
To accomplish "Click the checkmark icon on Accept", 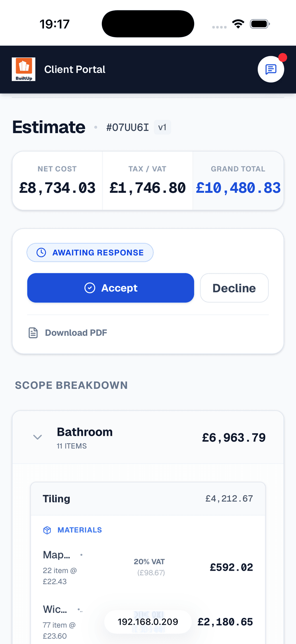I will [90, 288].
